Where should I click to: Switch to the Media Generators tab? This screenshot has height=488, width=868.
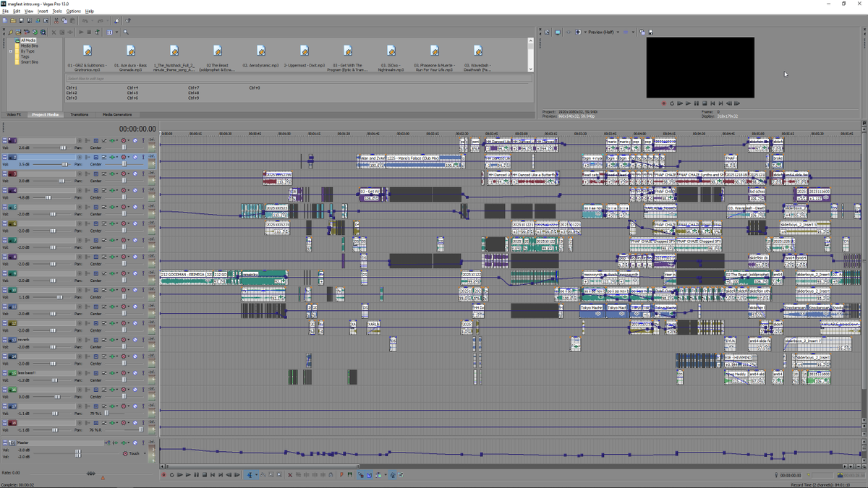tap(117, 114)
